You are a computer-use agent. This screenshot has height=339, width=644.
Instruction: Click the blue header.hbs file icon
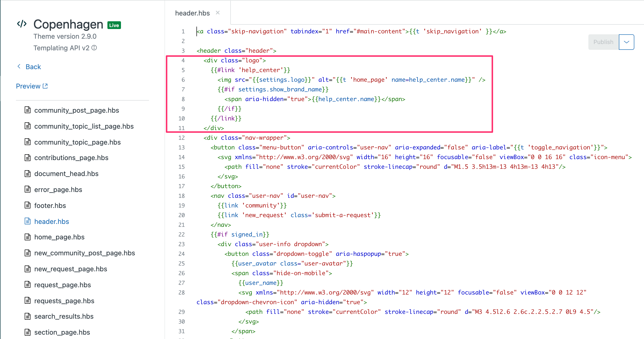(28, 221)
